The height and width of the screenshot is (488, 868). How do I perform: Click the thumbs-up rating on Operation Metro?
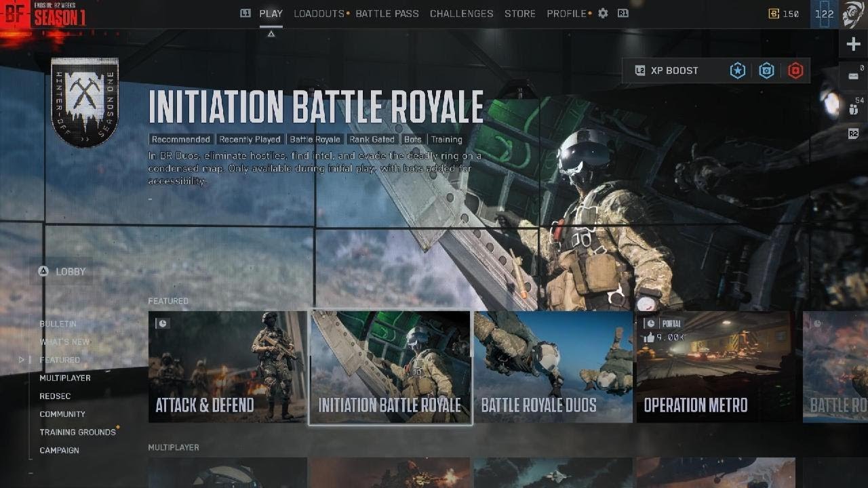663,337
